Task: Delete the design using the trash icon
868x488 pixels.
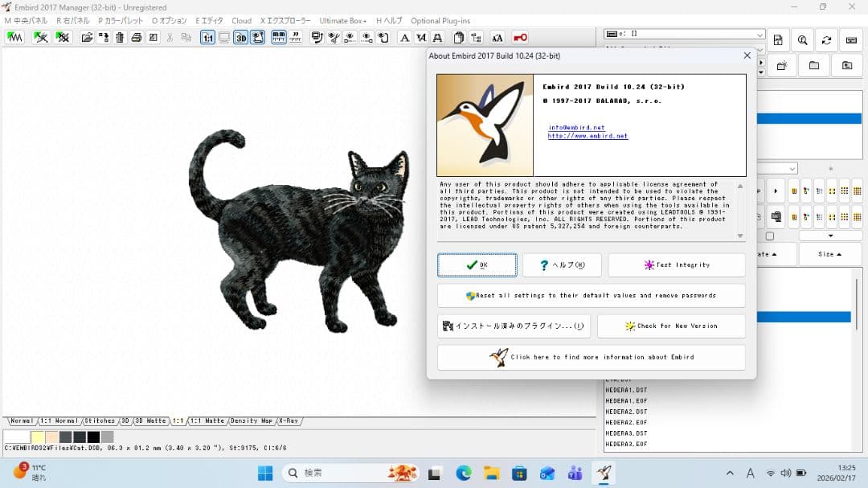Action: (x=120, y=37)
